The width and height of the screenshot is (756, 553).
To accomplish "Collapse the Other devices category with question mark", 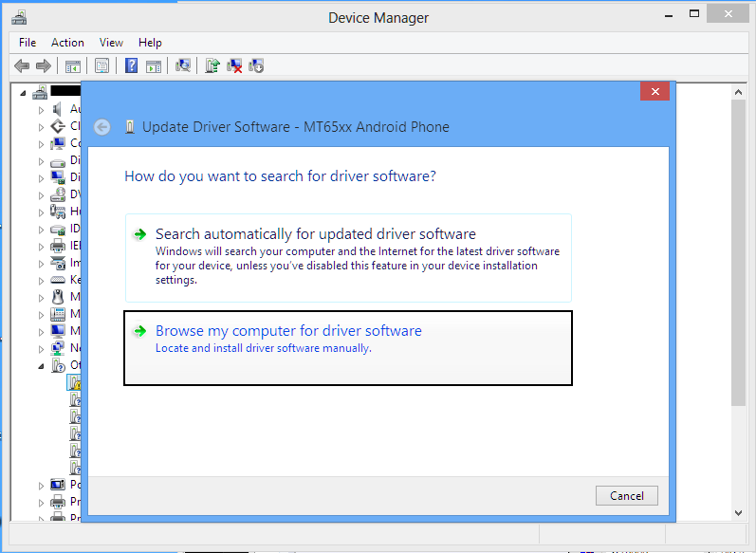I will (41, 365).
